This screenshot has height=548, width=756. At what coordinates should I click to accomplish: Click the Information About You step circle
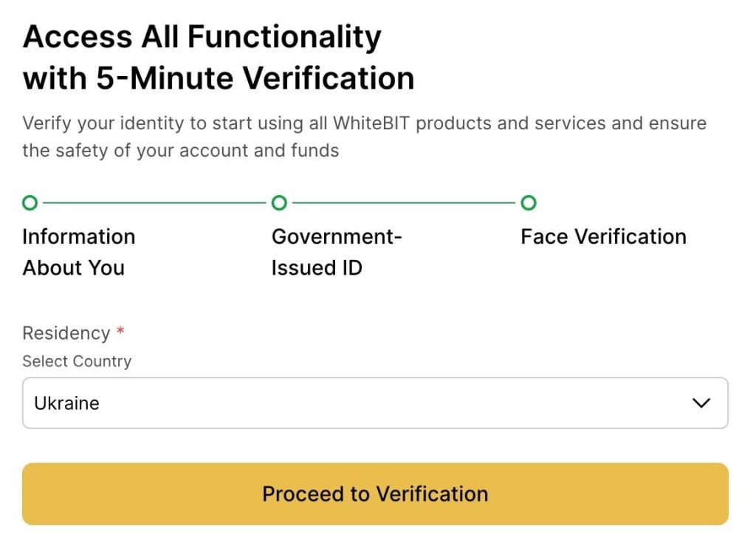pyautogui.click(x=30, y=202)
